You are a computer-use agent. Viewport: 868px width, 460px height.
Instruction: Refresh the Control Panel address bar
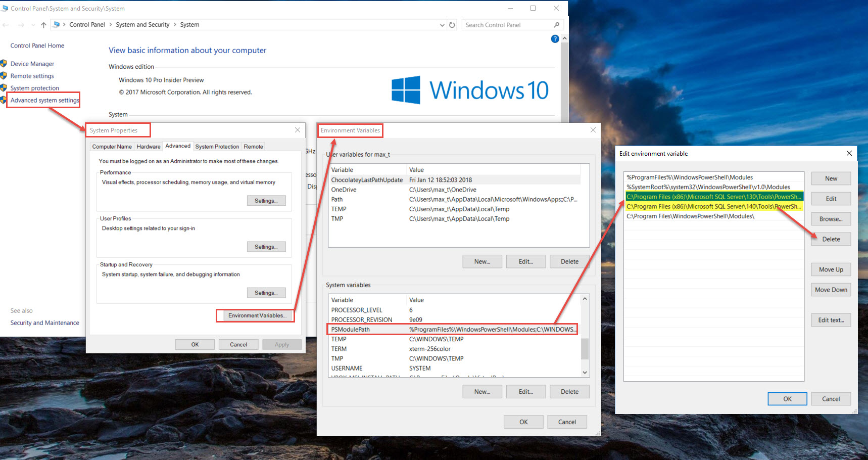452,25
